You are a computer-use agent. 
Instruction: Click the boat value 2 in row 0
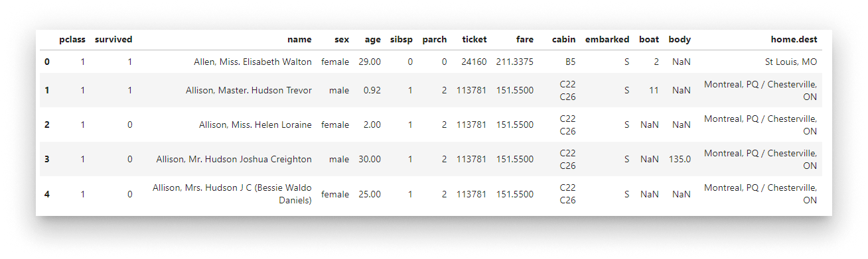click(x=656, y=62)
